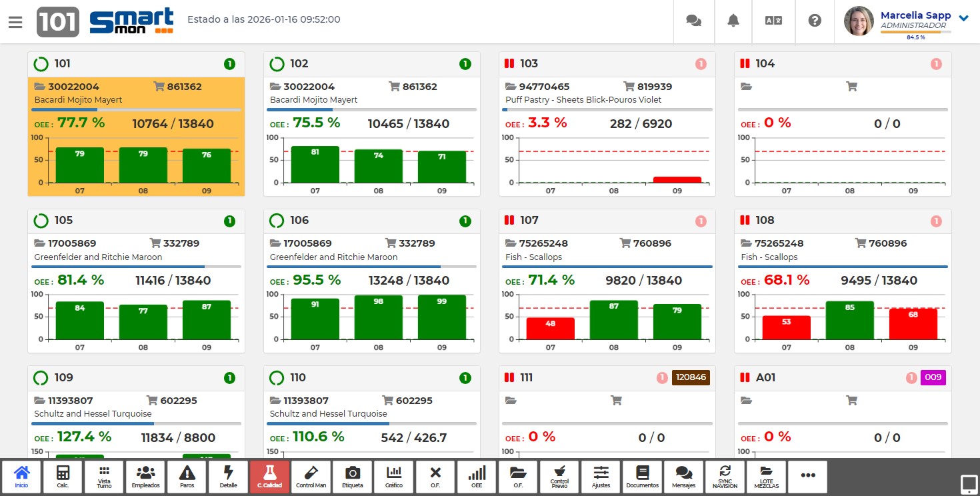980x496 pixels.
Task: Expand more options ellipsis in toolbar
Action: (x=808, y=476)
